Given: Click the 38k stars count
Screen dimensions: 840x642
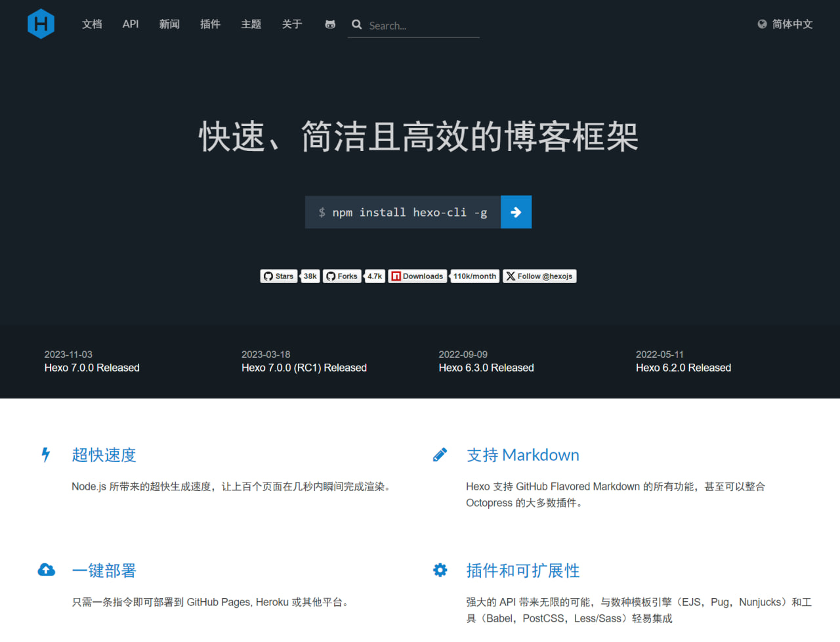Looking at the screenshot, I should pos(310,276).
